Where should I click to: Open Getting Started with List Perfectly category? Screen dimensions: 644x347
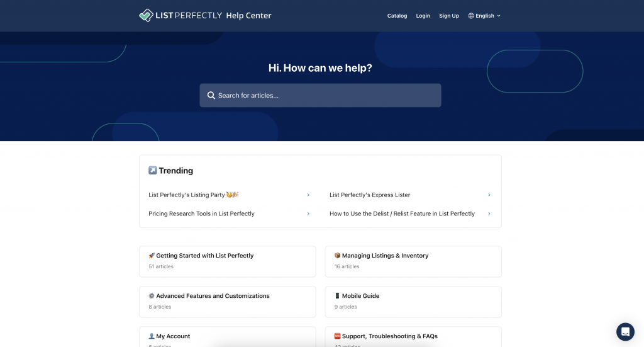(228, 261)
